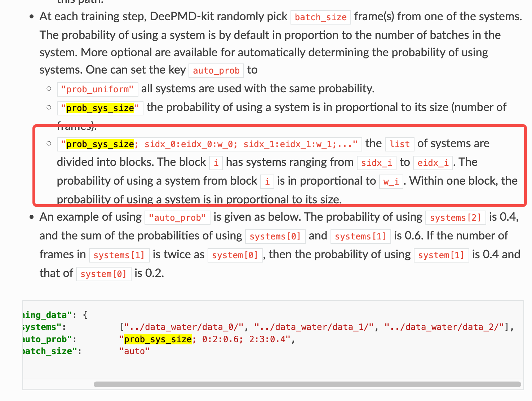Viewport: 532px width, 401px height.
Task: Click "prob_sys_size" literal before 'the probability of using a system'
Action: pos(100,108)
